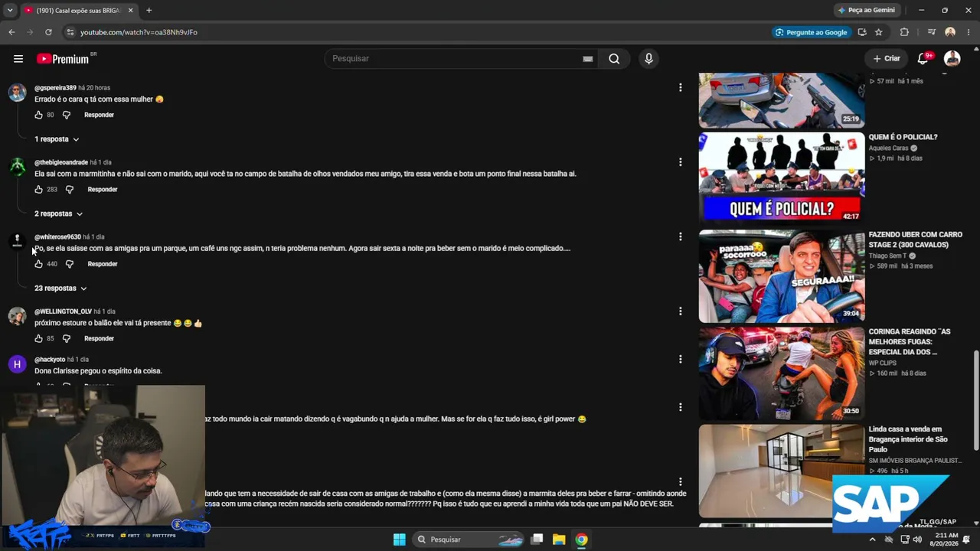Open the Windows Start menu
980x551 pixels.
pyautogui.click(x=399, y=540)
